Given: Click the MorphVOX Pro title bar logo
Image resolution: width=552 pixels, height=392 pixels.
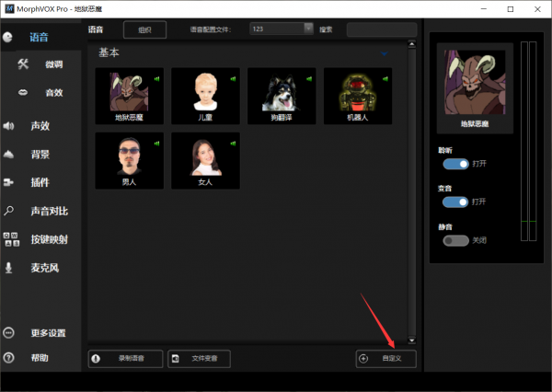Looking at the screenshot, I should pyautogui.click(x=9, y=9).
